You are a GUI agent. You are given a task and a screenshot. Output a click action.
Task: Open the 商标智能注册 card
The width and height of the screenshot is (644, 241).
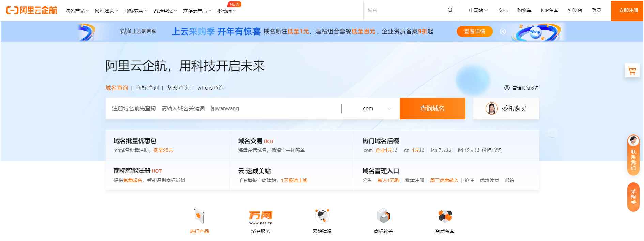(168, 175)
